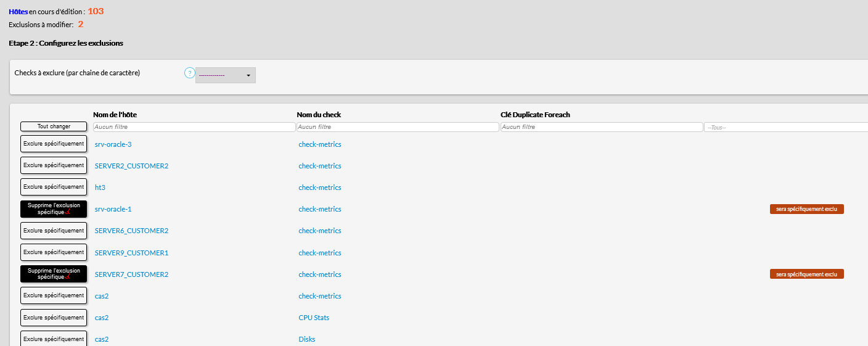Focus the check name filter field
Screen dimensions: 868x346
pyautogui.click(x=398, y=127)
